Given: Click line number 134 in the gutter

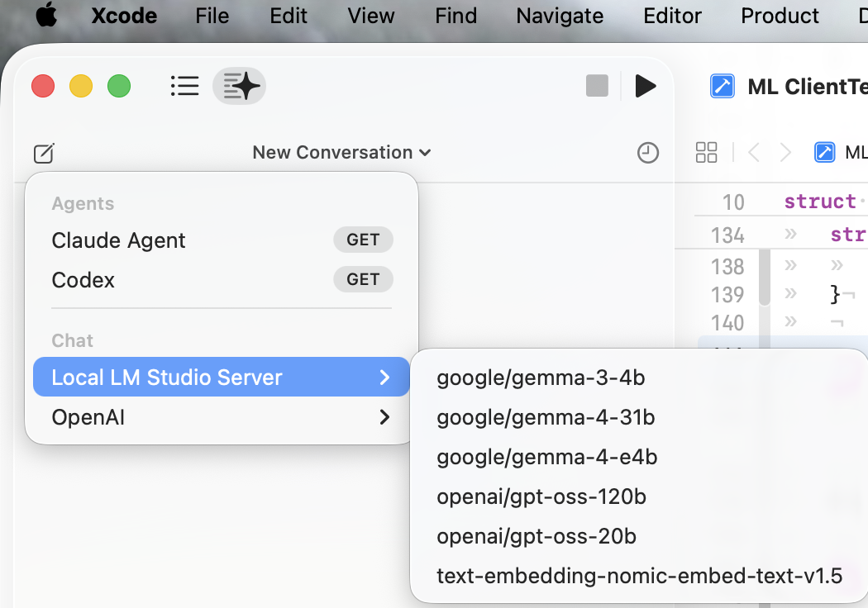Looking at the screenshot, I should coord(727,235).
